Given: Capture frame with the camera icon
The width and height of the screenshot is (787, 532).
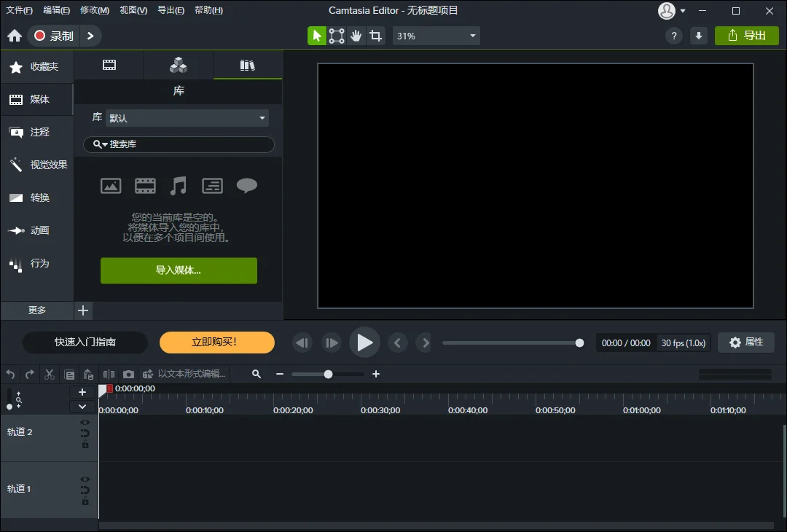Looking at the screenshot, I should [128, 374].
